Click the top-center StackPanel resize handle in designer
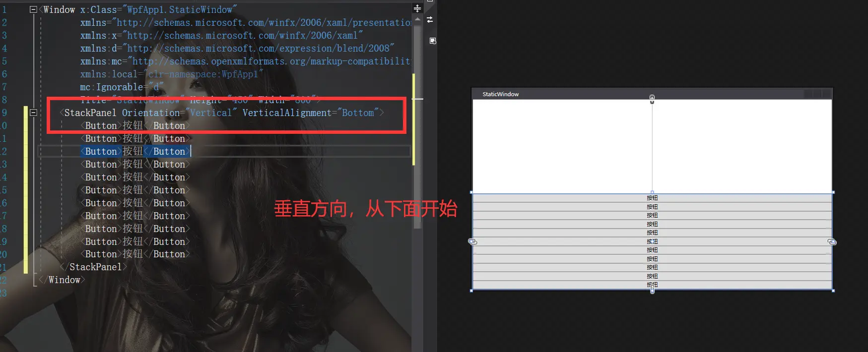Viewport: 868px width, 352px height. pos(652,192)
